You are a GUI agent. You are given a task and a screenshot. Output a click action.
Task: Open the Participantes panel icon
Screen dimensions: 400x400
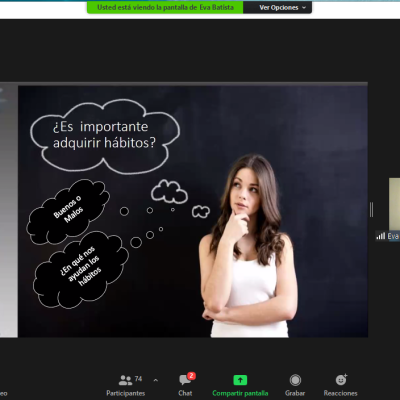point(125,380)
